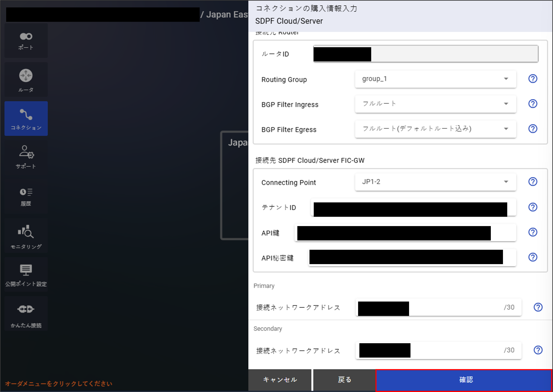Image resolution: width=553 pixels, height=392 pixels.
Task: Open the かんたん接続 sidebar icon
Action: 26,313
